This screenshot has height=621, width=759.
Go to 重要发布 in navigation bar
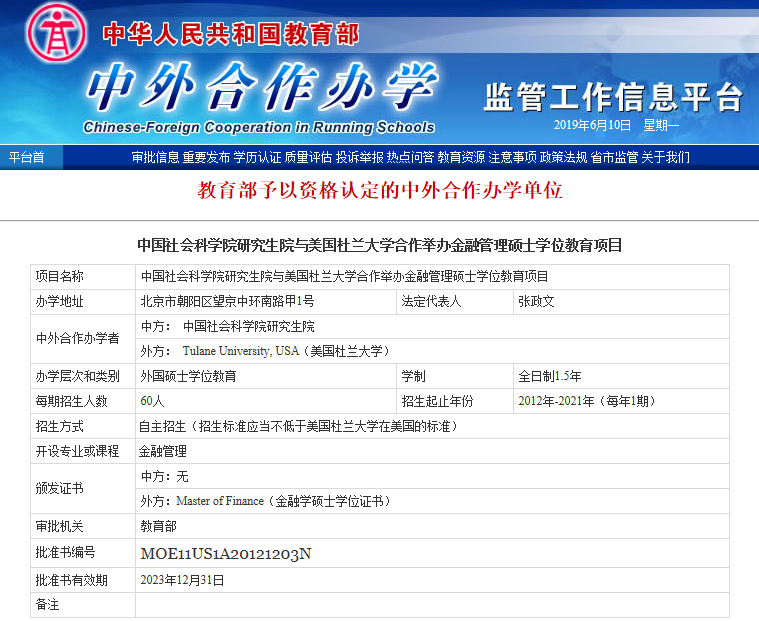(x=206, y=157)
